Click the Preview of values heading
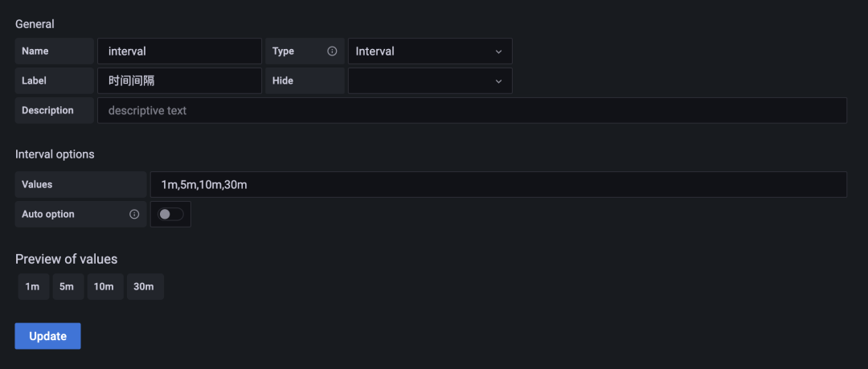This screenshot has height=369, width=868. [66, 259]
